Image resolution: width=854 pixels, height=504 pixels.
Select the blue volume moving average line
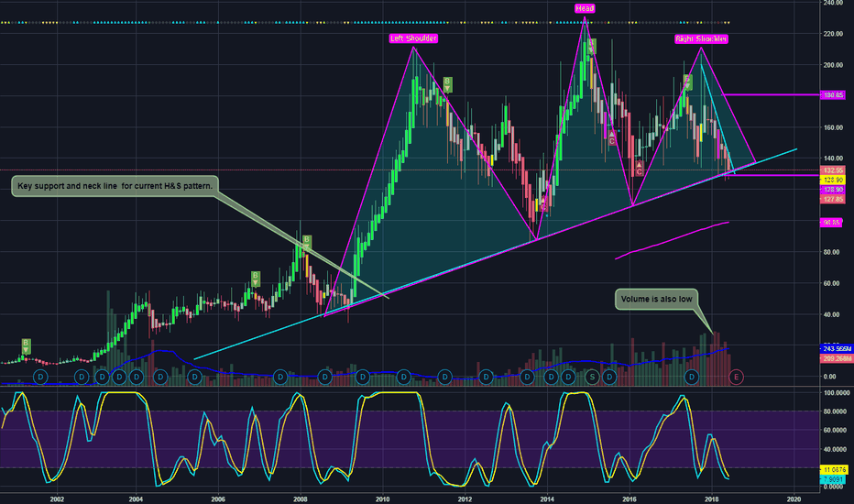click(x=364, y=367)
